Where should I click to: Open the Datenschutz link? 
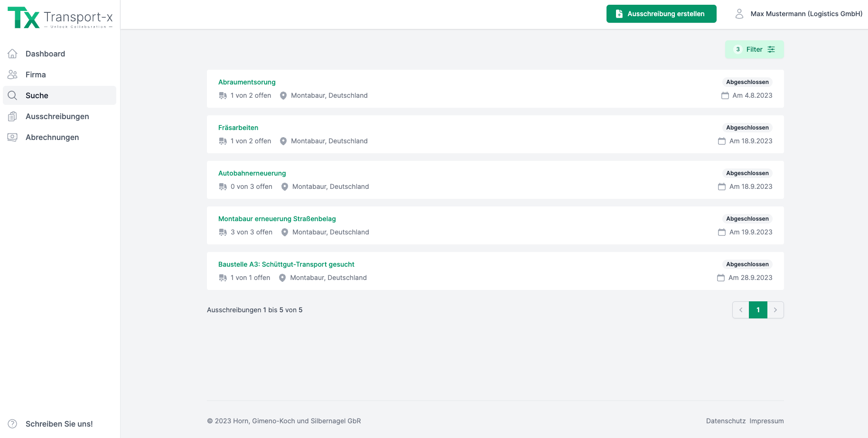[x=726, y=421]
